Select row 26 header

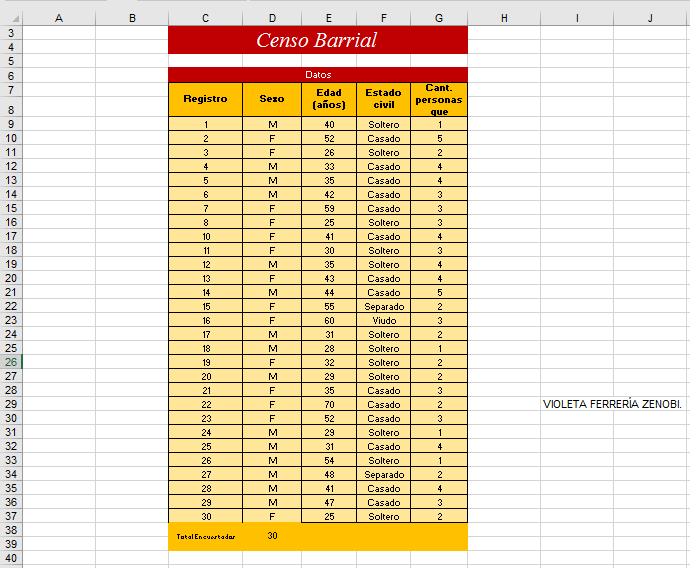[11, 362]
